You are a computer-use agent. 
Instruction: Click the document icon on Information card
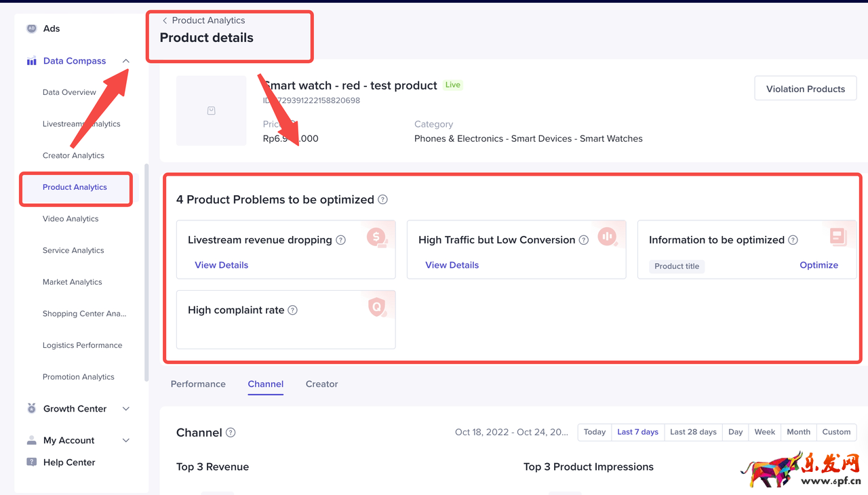[x=839, y=237]
